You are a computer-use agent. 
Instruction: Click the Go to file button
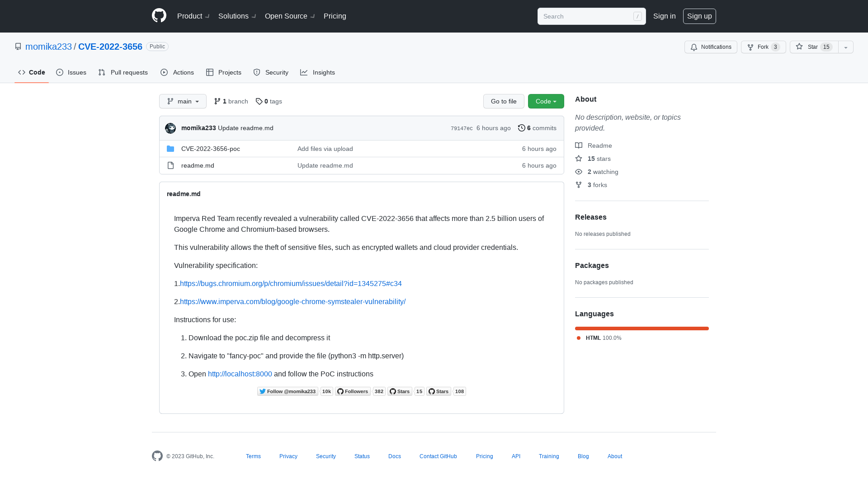pos(504,101)
